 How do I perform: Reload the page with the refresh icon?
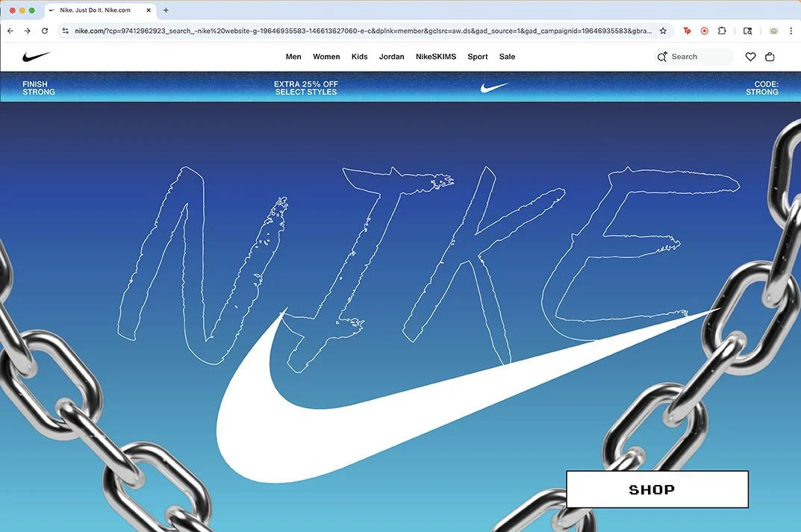46,31
